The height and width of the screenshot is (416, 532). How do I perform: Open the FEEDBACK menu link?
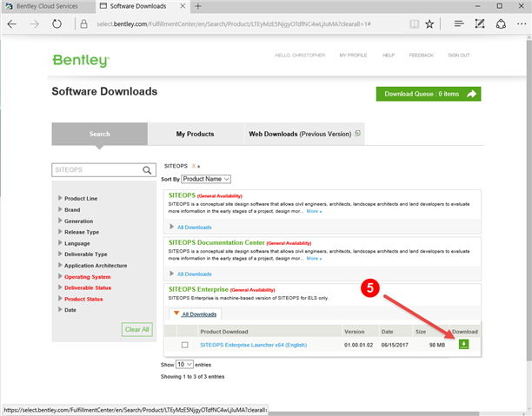pos(422,56)
